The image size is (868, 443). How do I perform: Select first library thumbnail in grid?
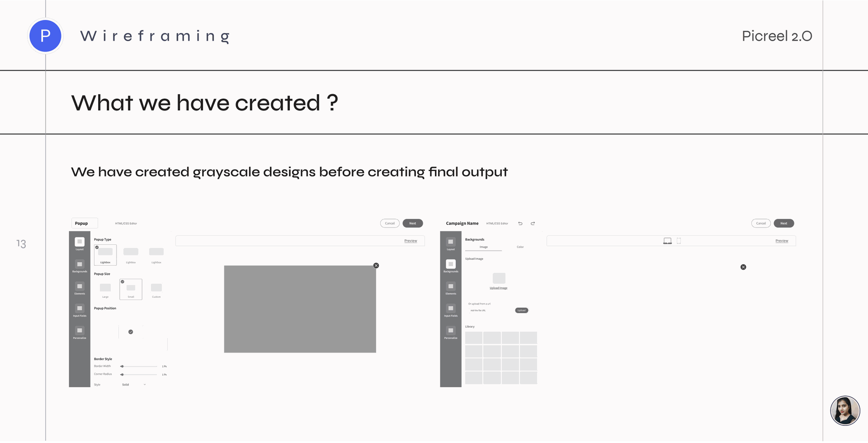(x=474, y=338)
